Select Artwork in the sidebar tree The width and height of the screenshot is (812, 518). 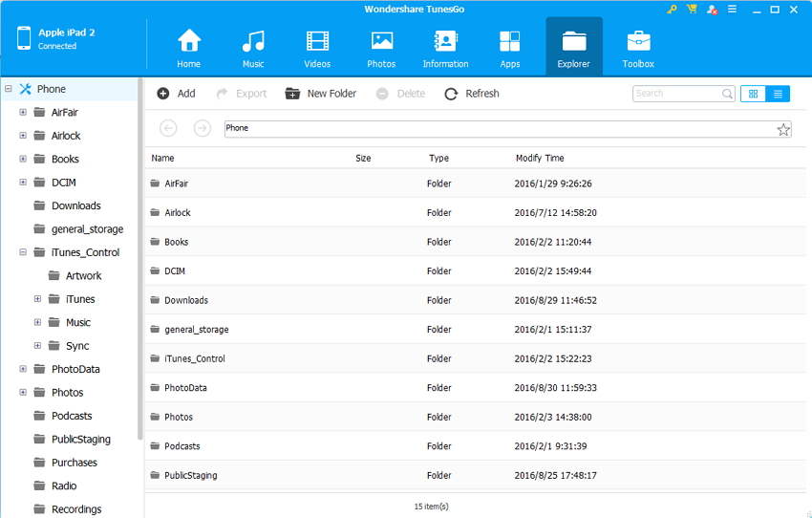tap(83, 275)
